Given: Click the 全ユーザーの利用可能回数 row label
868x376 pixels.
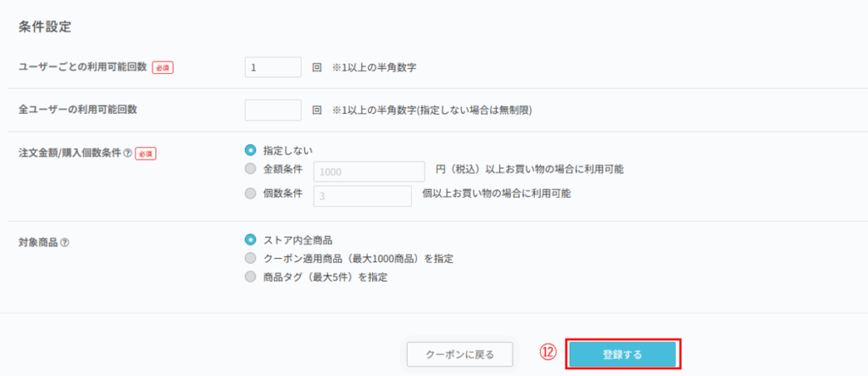Looking at the screenshot, I should click(x=77, y=109).
